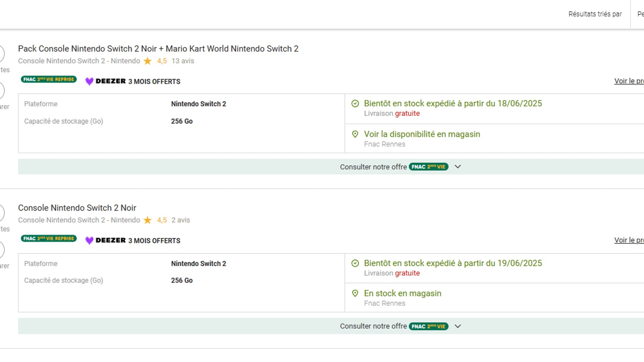Click the Nintendo Switch 2 platform value in the Mario Kart pack listing
The image size is (644, 362).
(x=199, y=104)
